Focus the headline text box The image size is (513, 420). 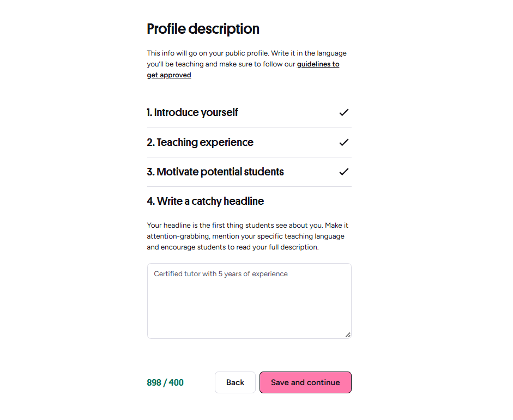point(249,301)
